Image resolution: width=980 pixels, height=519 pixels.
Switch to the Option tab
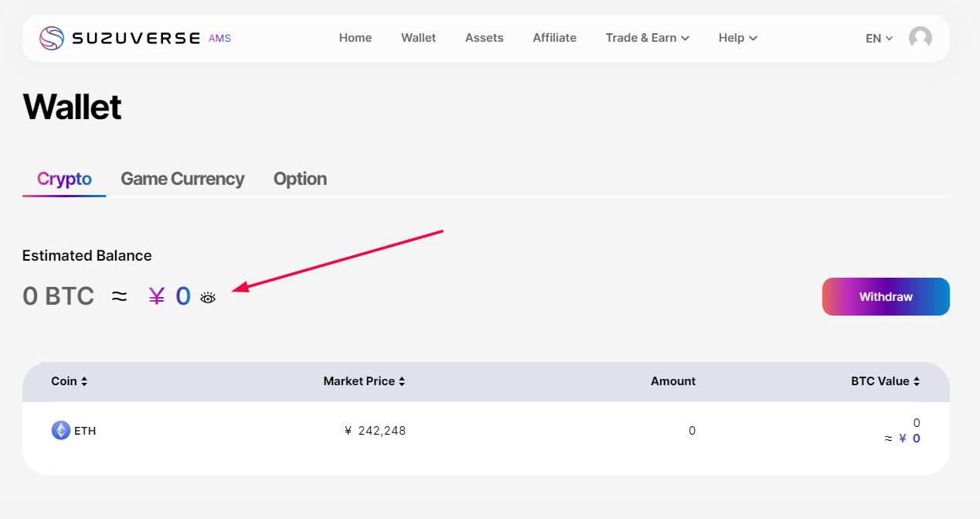(x=300, y=179)
